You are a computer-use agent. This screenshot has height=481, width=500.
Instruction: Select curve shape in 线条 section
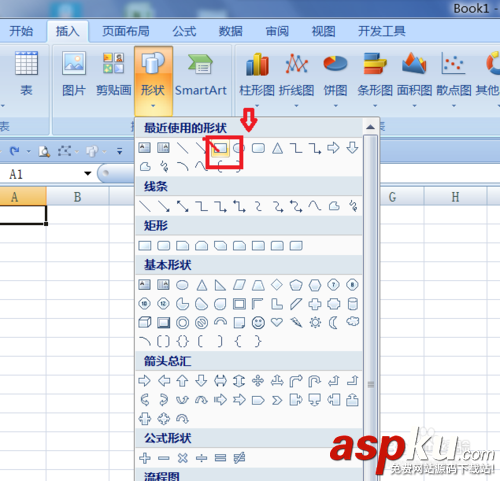pos(315,206)
